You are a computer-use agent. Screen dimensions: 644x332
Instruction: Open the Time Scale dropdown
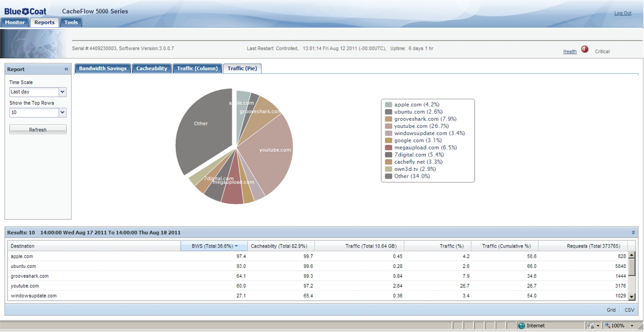coord(62,92)
